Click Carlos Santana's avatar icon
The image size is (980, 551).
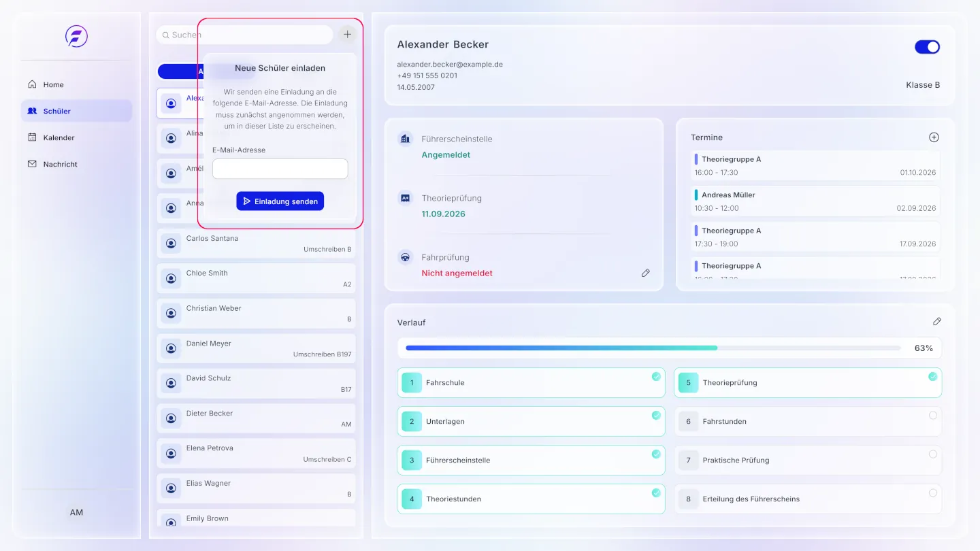(x=171, y=244)
